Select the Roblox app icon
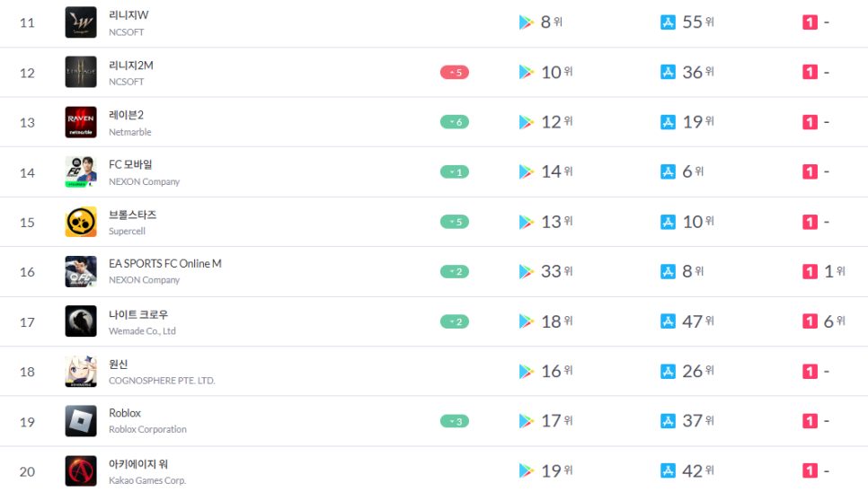 coord(81,421)
